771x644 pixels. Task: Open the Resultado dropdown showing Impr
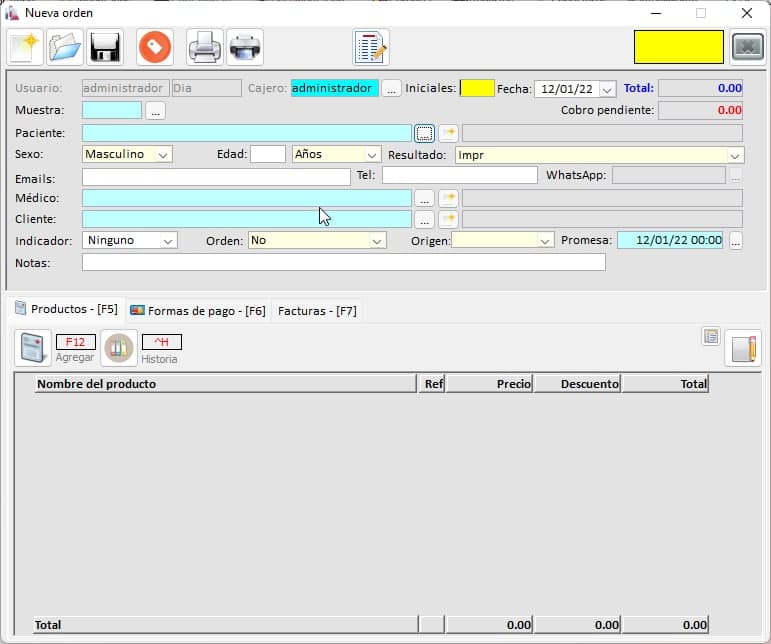tap(735, 155)
